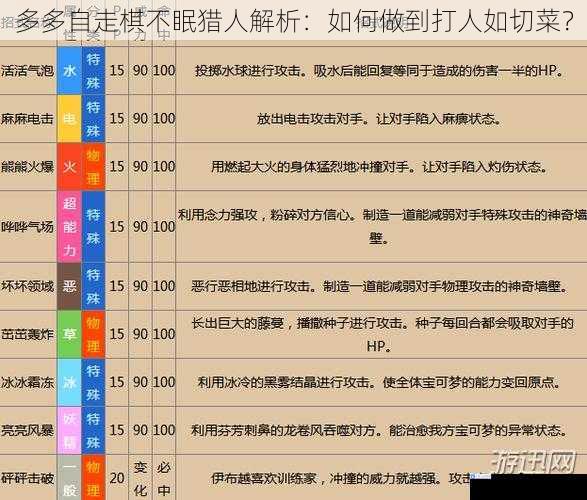Click 特殊 category in 亮亮风暴 row
Image resolution: width=587 pixels, height=500 pixels.
(93, 430)
